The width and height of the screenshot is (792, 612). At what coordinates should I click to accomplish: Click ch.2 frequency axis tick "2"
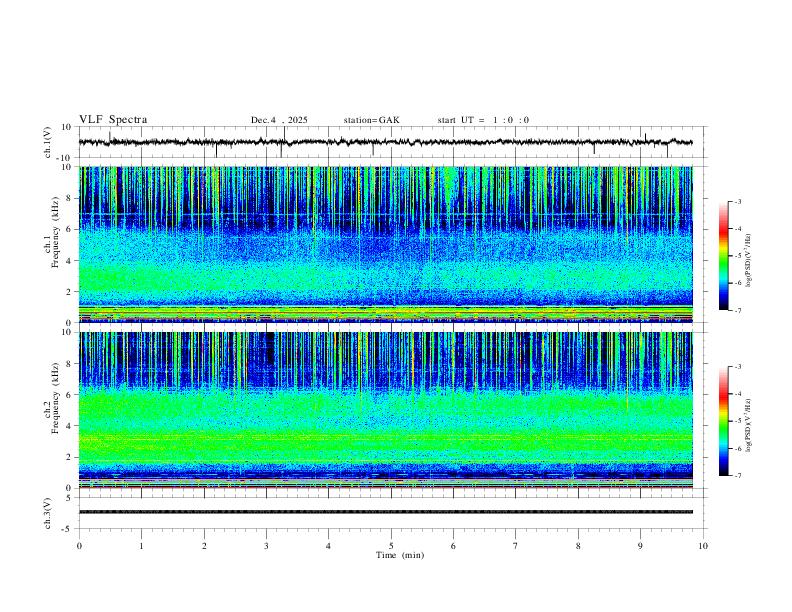coord(70,457)
